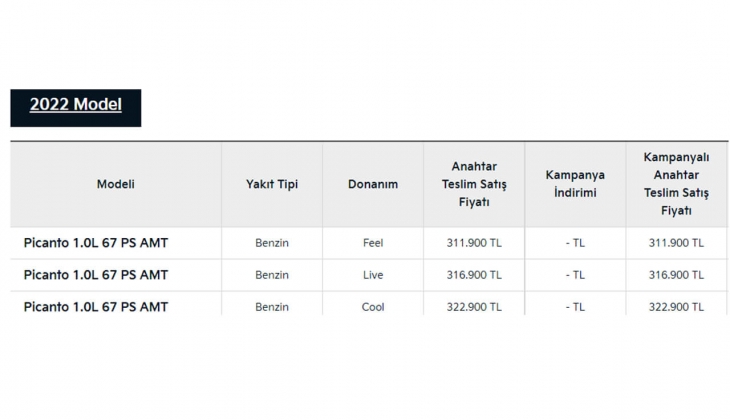Click the Kampanya İndirimi column header
Screen dimensions: 730x420
[575, 184]
